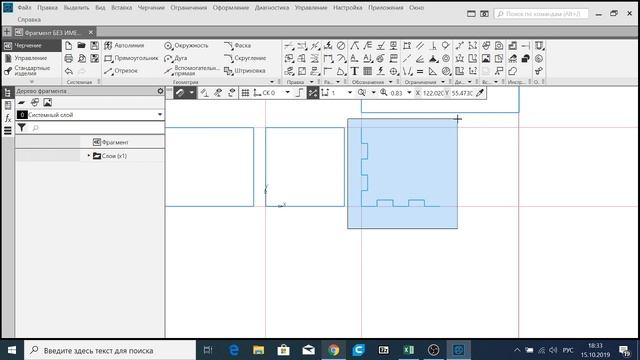Image resolution: width=640 pixels, height=360 pixels.
Task: Click the layer parallelogram icon in tree toolbar
Action: click(21, 102)
